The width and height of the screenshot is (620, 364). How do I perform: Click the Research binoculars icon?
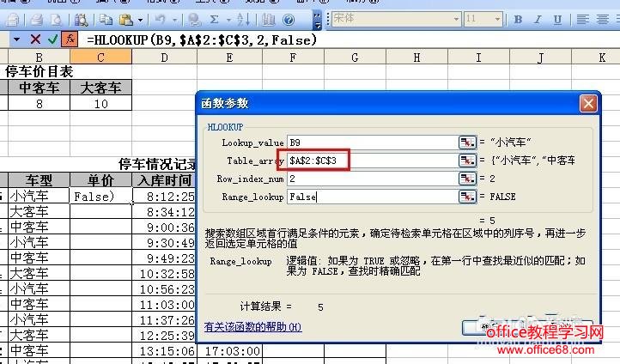81,19
